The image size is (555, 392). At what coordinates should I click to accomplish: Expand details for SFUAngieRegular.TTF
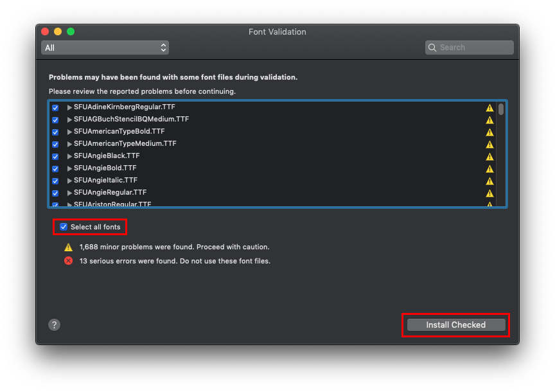point(69,193)
